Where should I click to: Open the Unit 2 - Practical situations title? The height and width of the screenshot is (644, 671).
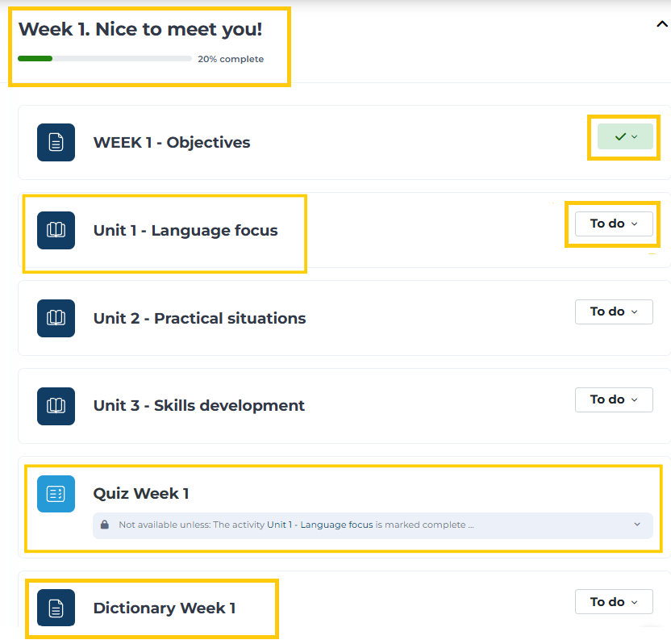coord(199,318)
